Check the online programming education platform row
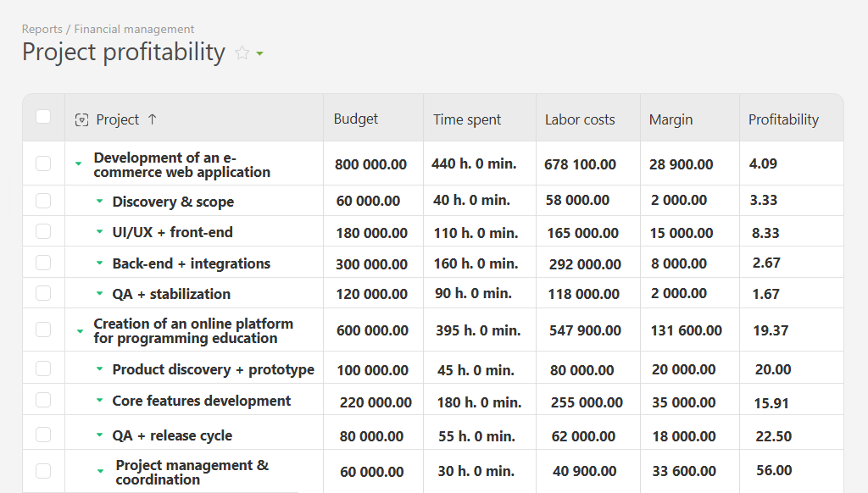 [x=42, y=330]
